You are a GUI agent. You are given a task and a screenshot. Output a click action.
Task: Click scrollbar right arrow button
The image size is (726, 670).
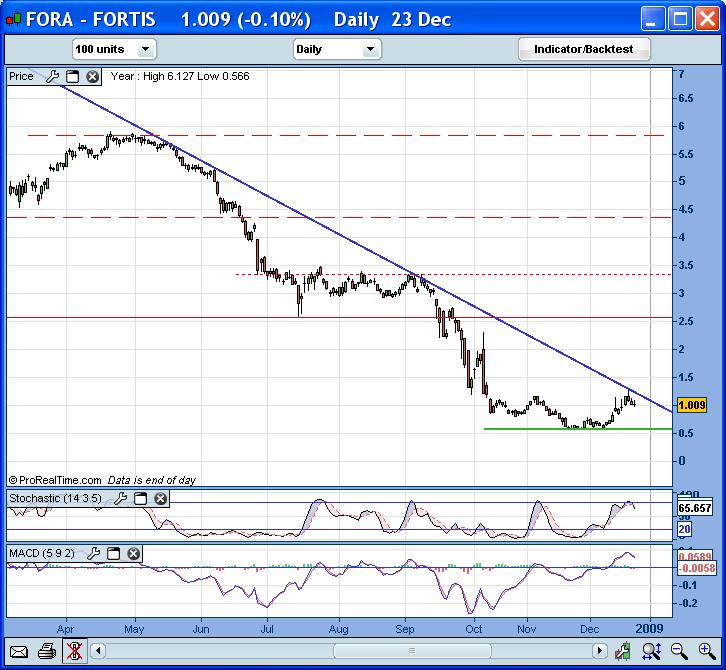click(x=600, y=651)
